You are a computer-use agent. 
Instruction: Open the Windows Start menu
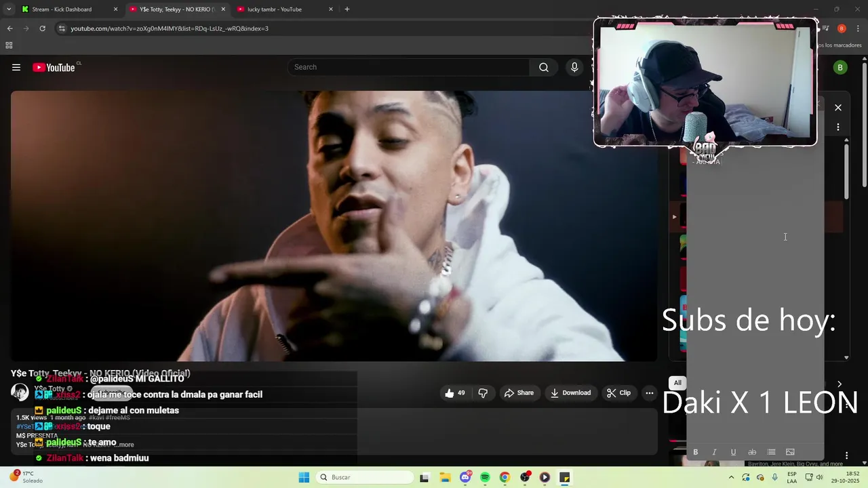pyautogui.click(x=304, y=477)
